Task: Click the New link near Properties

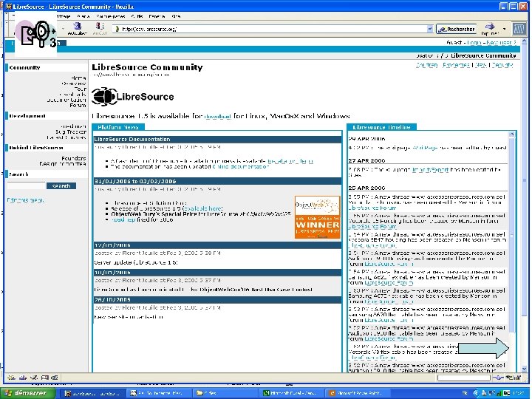Action: click(x=481, y=64)
